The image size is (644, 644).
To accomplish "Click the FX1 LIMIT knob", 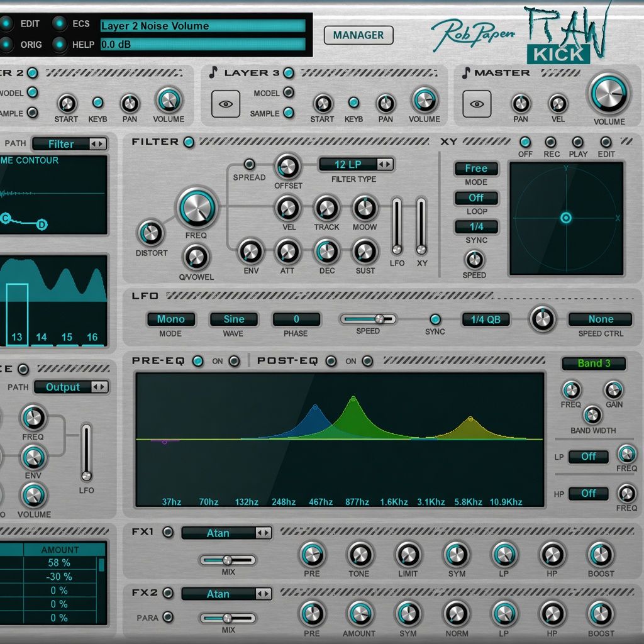I will point(408,555).
